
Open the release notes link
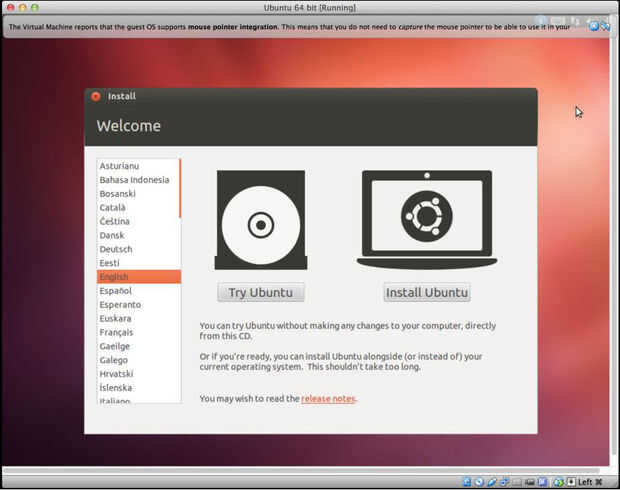(x=328, y=399)
